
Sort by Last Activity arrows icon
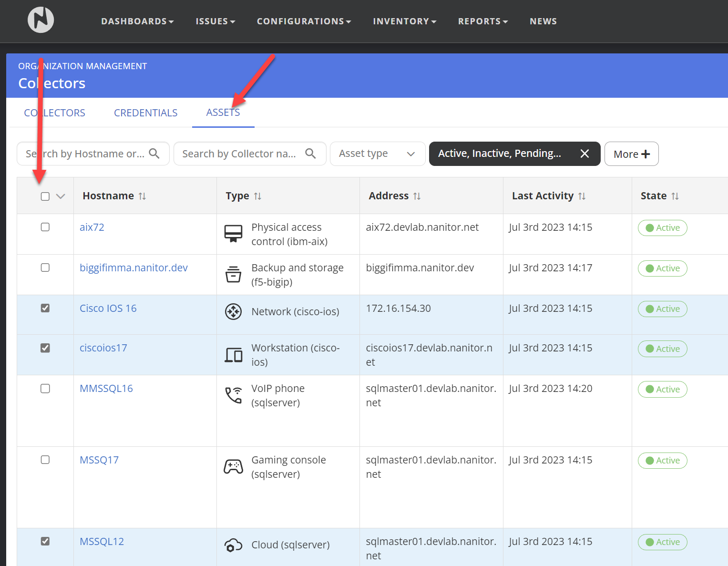pyautogui.click(x=582, y=196)
